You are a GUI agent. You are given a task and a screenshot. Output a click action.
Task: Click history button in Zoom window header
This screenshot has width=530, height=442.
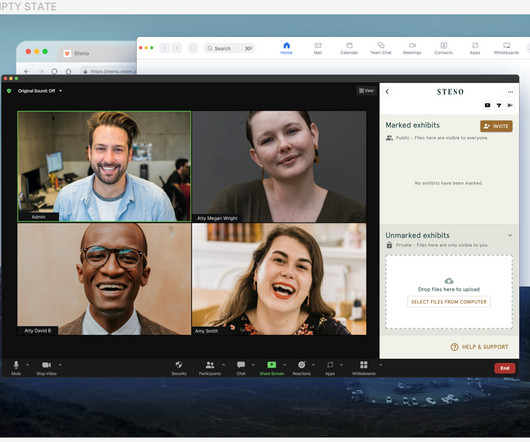pos(193,48)
